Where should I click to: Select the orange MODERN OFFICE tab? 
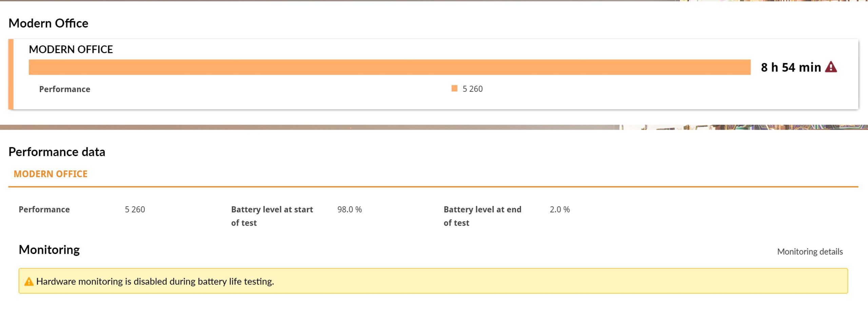click(51, 174)
